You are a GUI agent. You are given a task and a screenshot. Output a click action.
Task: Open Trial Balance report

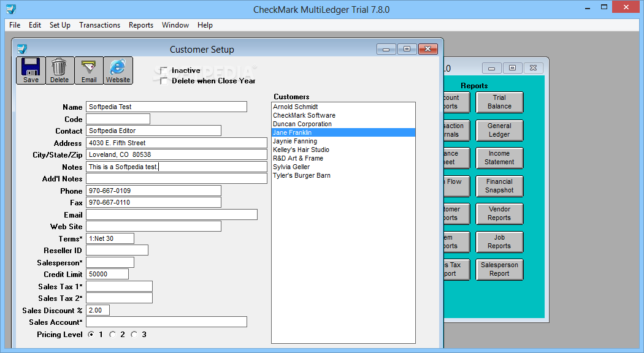click(x=499, y=102)
